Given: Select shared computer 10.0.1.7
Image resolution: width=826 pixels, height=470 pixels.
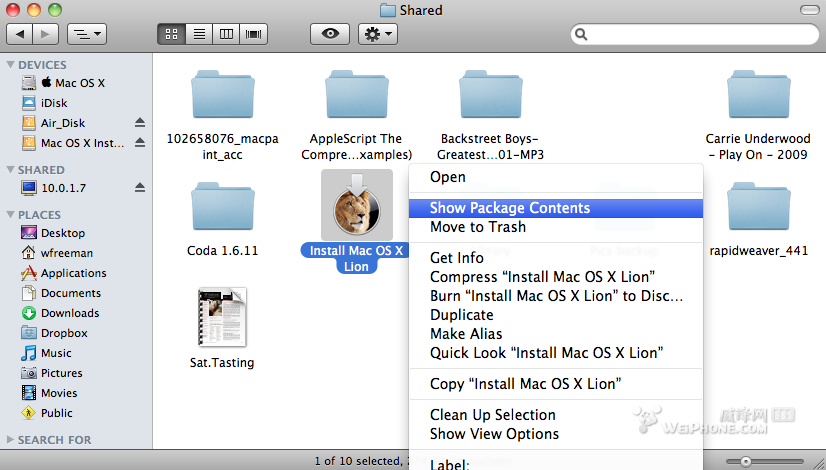Looking at the screenshot, I should click(x=53, y=188).
